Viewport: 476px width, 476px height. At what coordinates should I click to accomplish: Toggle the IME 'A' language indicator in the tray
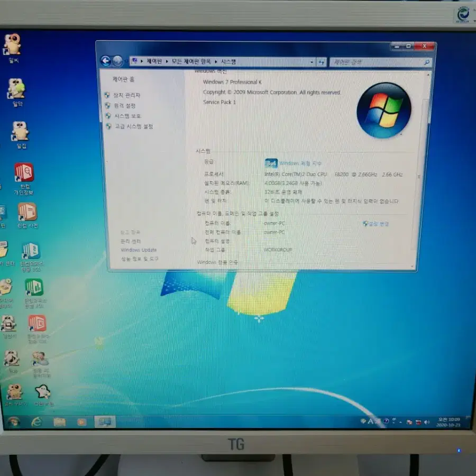click(370, 422)
